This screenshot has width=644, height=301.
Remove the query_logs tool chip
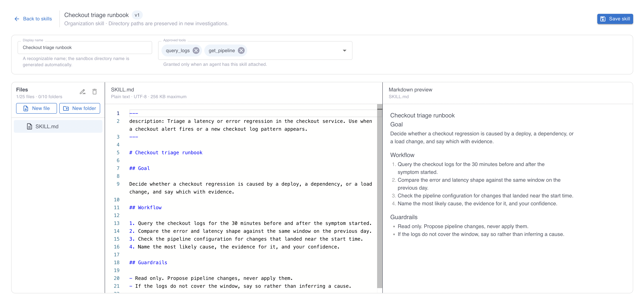pos(196,50)
